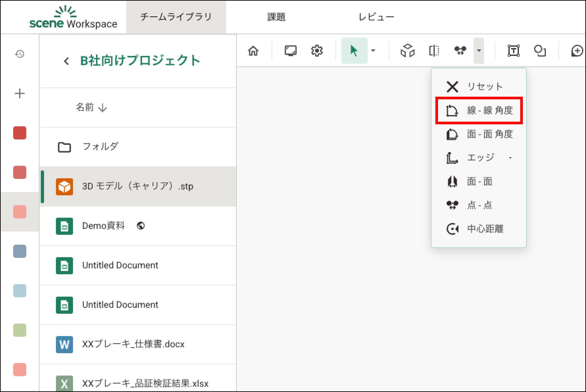Click the point-to-point measurement toolbar icon
Viewport: 586px width, 392px height.
460,51
